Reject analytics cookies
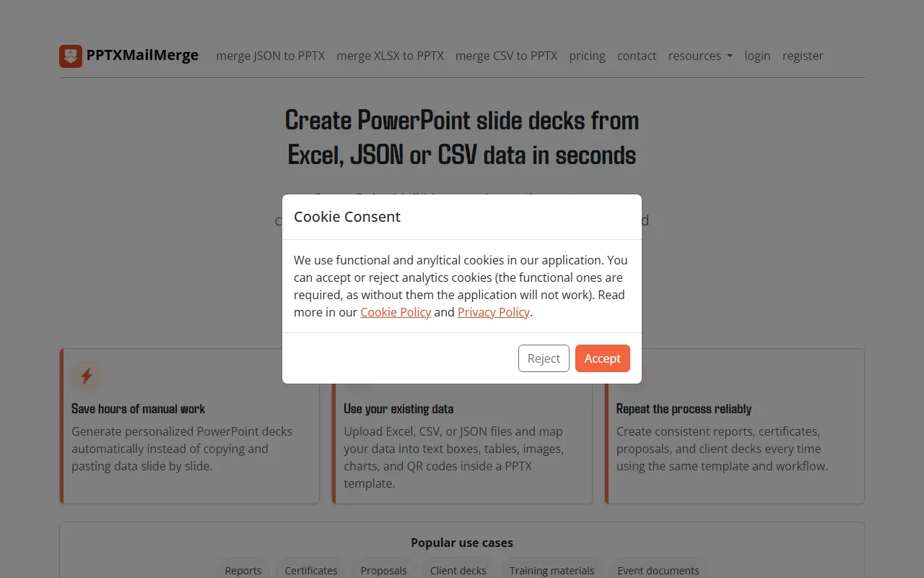The height and width of the screenshot is (578, 924). (544, 358)
